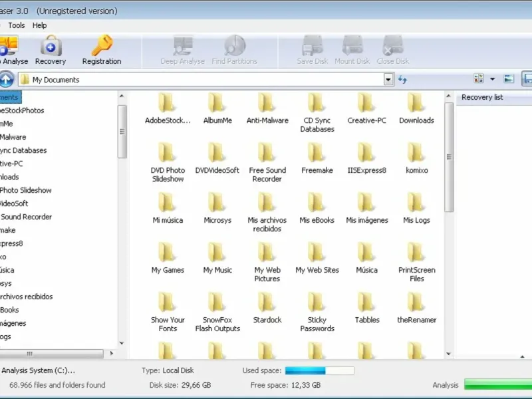
Task: Click the Close Disk icon
Action: coord(392,45)
